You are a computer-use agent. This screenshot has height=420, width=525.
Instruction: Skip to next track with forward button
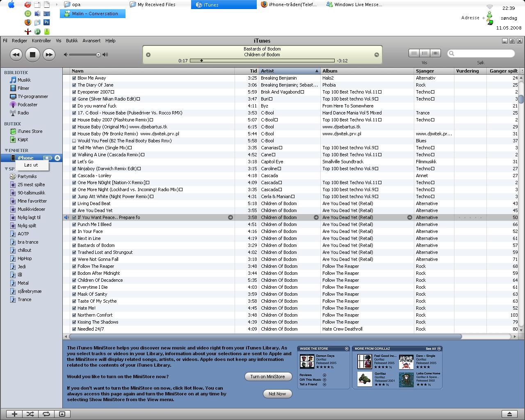pos(49,55)
